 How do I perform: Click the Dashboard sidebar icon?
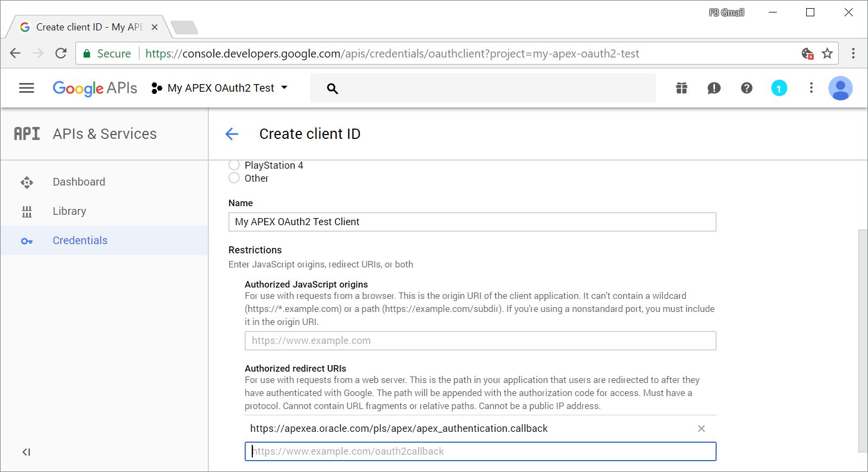point(27,182)
